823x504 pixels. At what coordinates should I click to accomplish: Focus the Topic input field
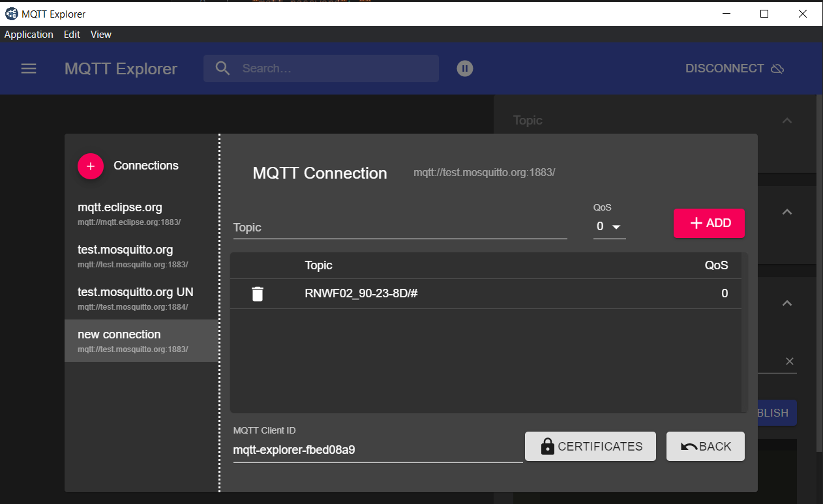click(x=400, y=228)
